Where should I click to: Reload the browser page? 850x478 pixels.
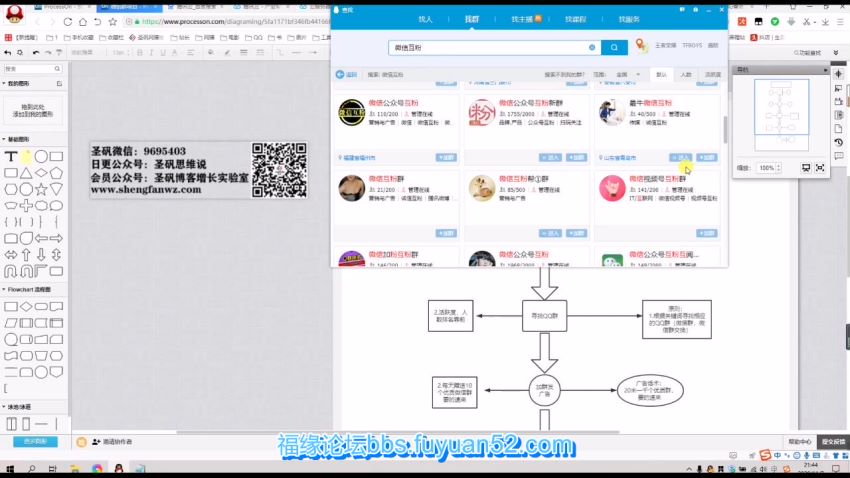(68, 22)
